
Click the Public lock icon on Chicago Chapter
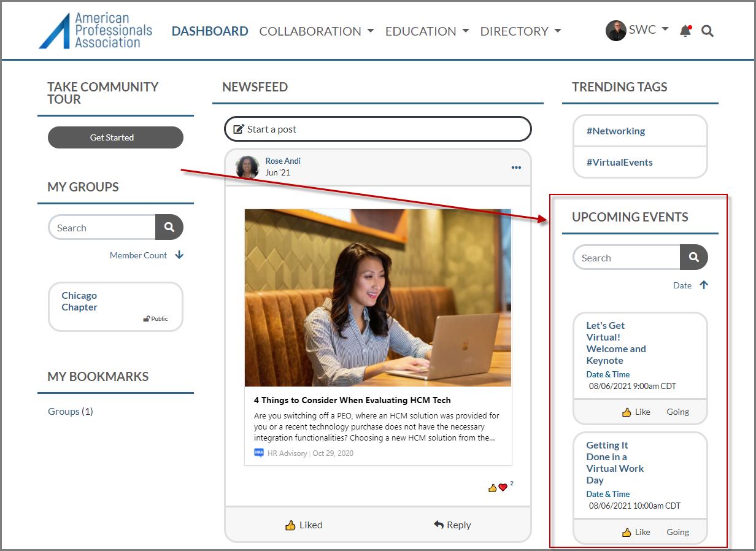[147, 318]
